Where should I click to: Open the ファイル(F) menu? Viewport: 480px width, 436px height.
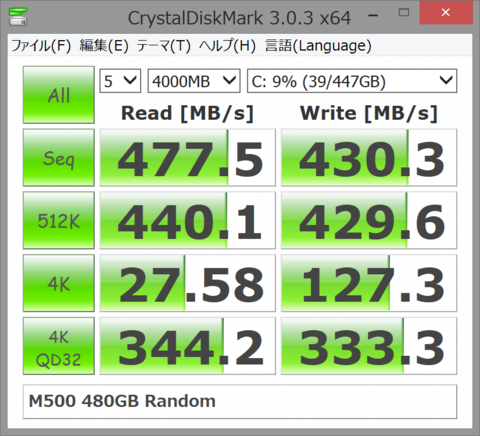[41, 46]
